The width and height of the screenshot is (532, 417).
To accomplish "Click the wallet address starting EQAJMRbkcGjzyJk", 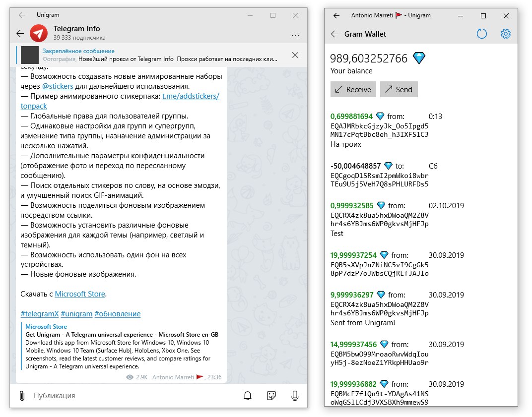I will click(x=379, y=130).
